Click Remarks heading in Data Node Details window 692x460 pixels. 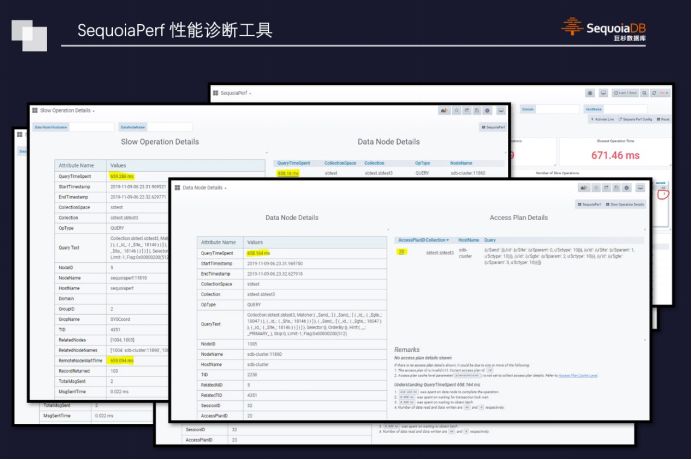407,350
